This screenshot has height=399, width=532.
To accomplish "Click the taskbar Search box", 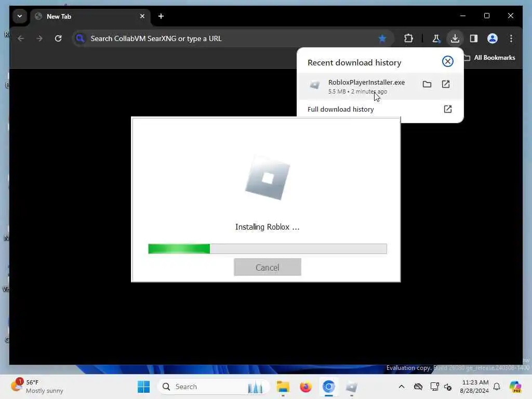I will pos(213,387).
